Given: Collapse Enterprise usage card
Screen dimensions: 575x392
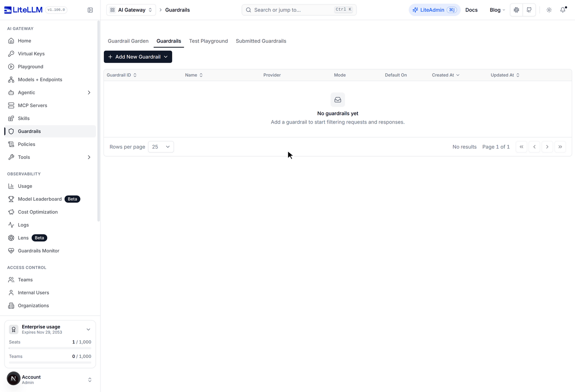Looking at the screenshot, I should (x=88, y=330).
